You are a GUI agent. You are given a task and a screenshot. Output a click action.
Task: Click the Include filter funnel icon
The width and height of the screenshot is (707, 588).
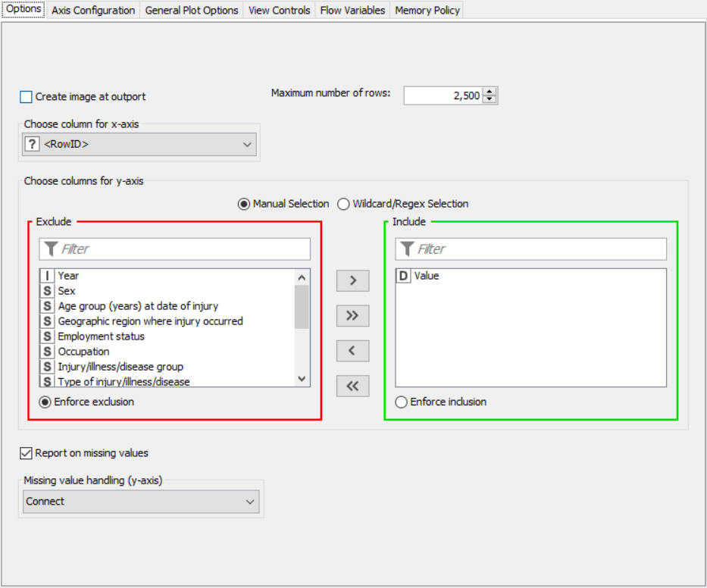pos(407,249)
